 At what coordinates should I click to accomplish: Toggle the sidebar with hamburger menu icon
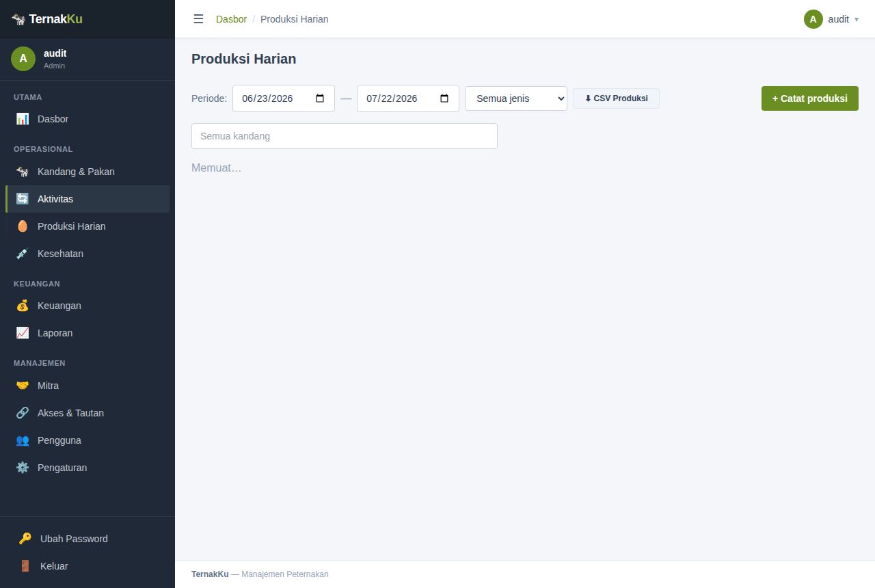point(198,19)
